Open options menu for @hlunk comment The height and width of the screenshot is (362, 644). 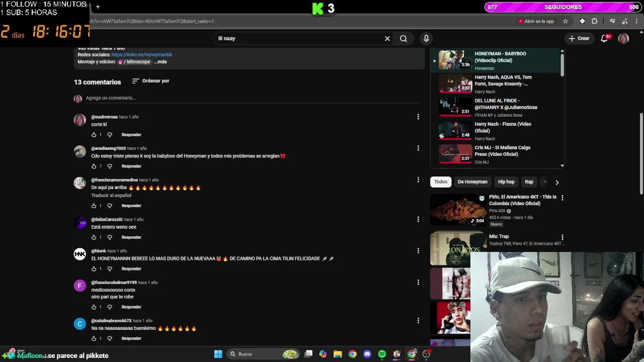click(418, 251)
